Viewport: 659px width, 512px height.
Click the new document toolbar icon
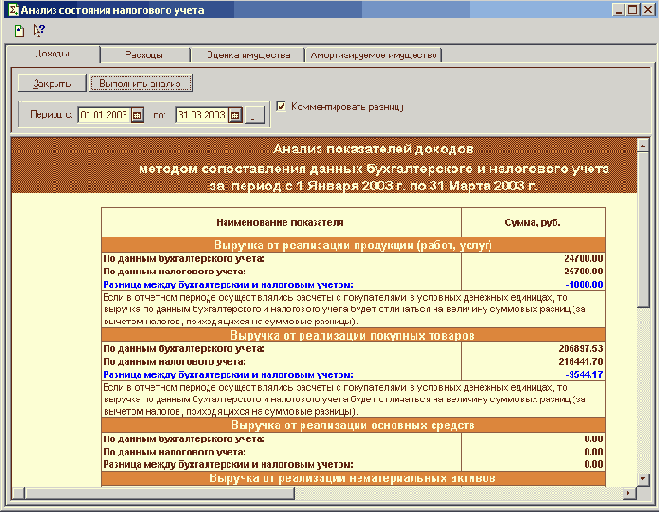point(19,30)
